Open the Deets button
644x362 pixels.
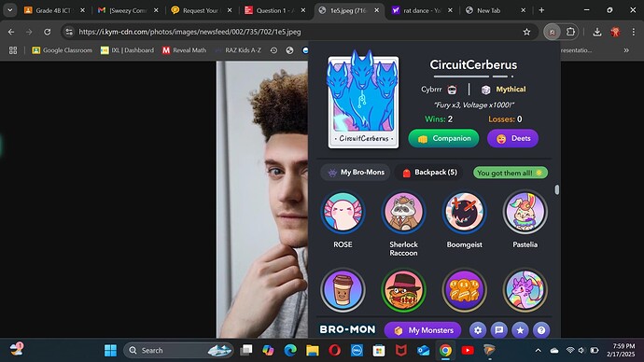pos(512,138)
